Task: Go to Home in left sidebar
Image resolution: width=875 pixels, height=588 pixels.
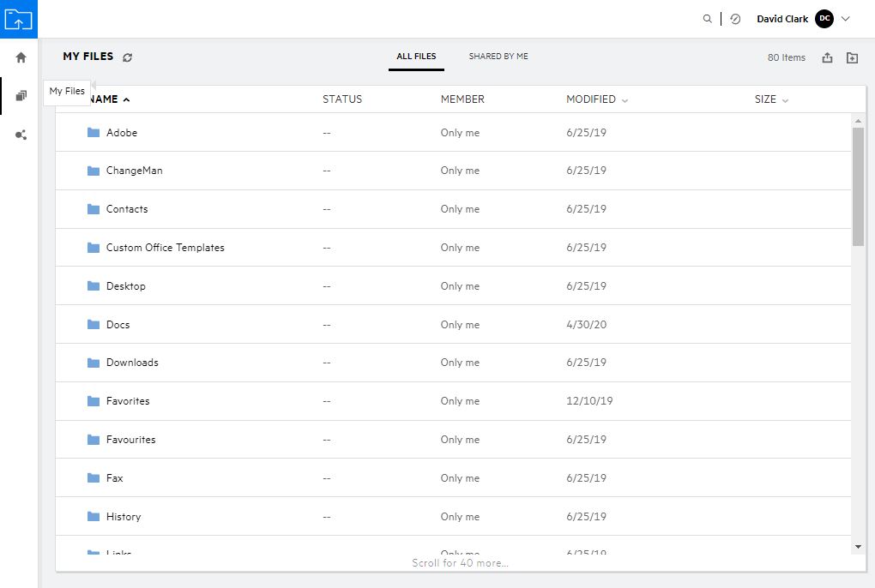Action: pos(21,57)
